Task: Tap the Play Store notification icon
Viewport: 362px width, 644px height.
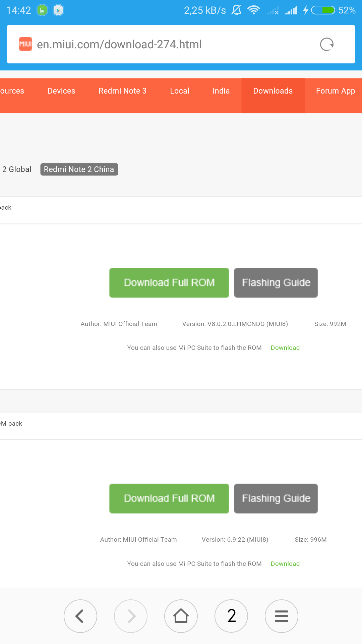Action: pyautogui.click(x=58, y=10)
